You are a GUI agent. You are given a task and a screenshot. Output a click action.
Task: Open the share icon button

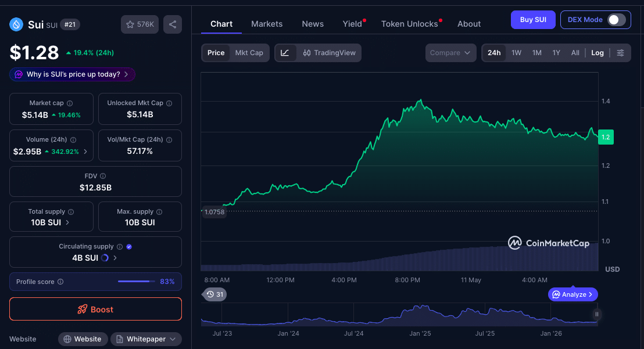coord(173,24)
